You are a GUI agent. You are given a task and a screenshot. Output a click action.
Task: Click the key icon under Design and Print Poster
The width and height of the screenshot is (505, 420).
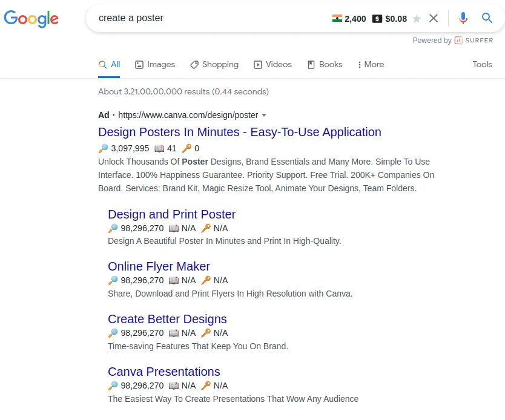206,228
